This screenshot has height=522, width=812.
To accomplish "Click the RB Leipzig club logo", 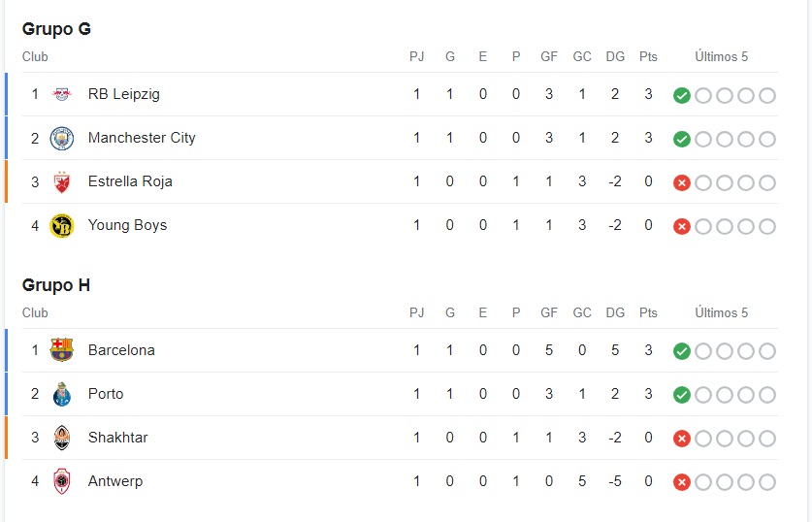I will (x=62, y=94).
